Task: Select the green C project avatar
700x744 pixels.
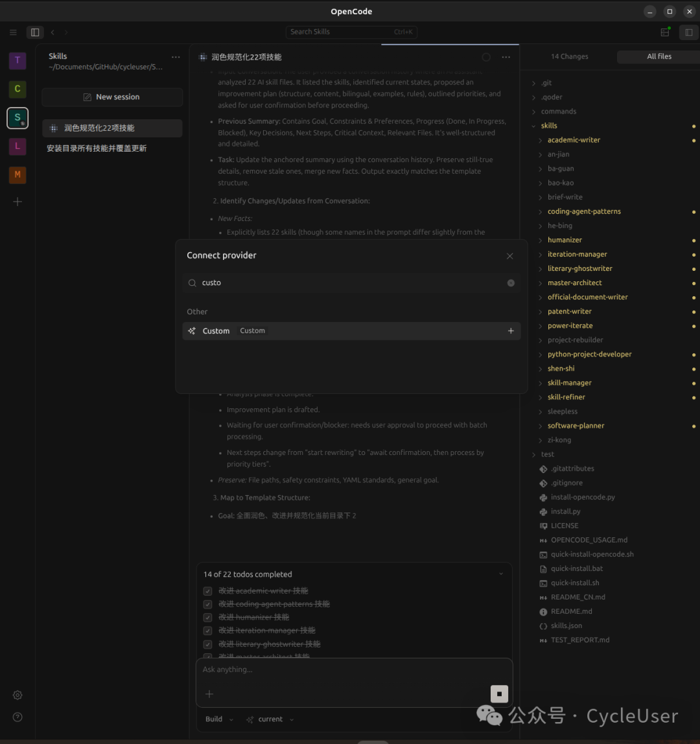Action: 17,89
